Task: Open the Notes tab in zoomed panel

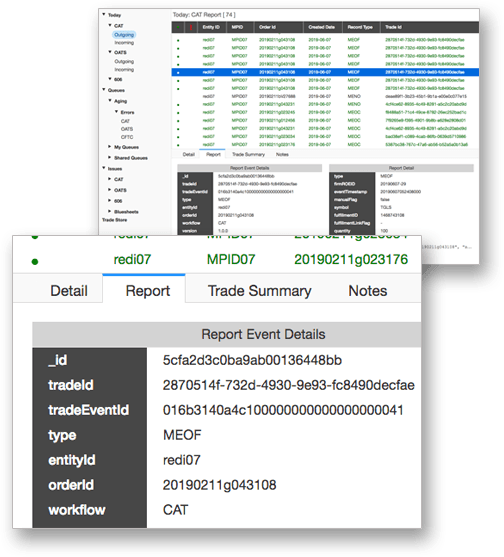Action: [368, 291]
